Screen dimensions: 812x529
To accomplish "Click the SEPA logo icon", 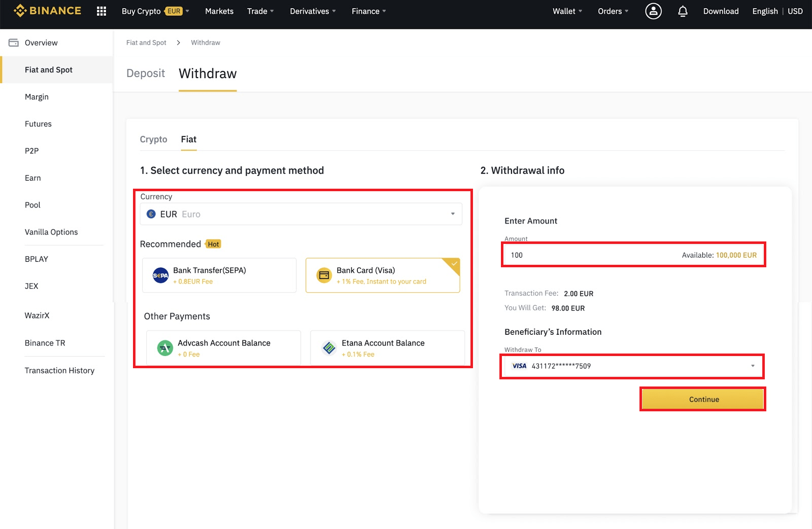I will click(160, 275).
